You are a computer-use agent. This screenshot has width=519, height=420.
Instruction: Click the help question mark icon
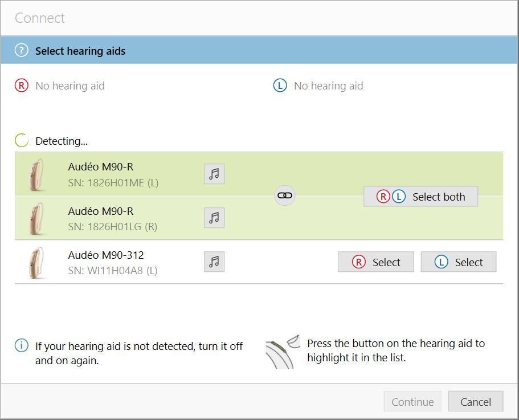[22, 51]
